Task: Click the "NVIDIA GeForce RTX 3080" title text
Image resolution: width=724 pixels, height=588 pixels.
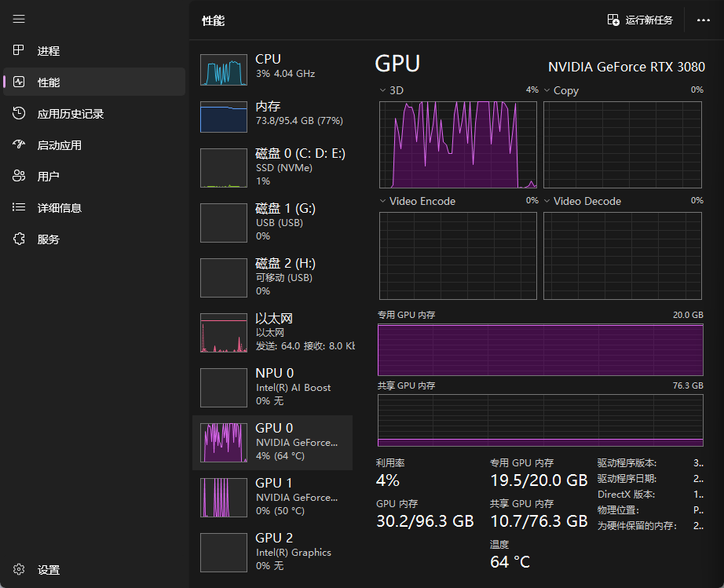Action: point(627,67)
